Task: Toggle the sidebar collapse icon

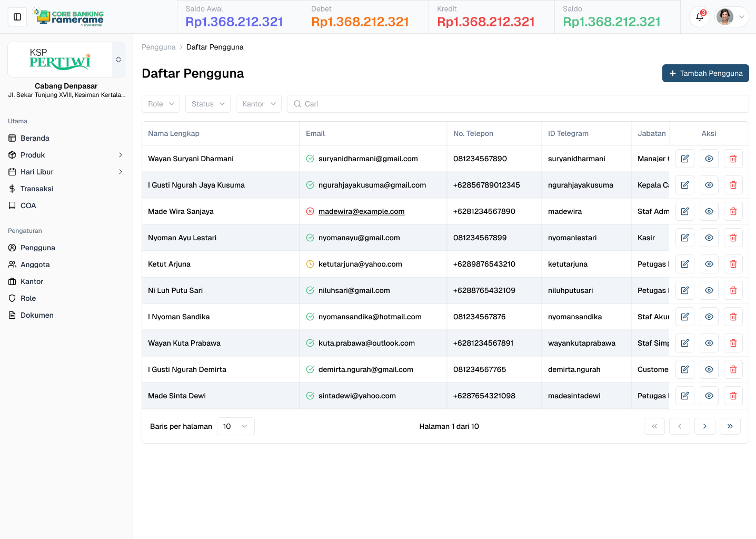Action: pyautogui.click(x=17, y=17)
